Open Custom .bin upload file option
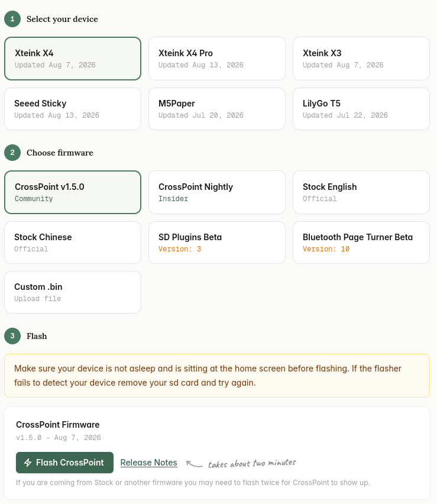Viewport: 437px width, 504px height. click(x=73, y=292)
